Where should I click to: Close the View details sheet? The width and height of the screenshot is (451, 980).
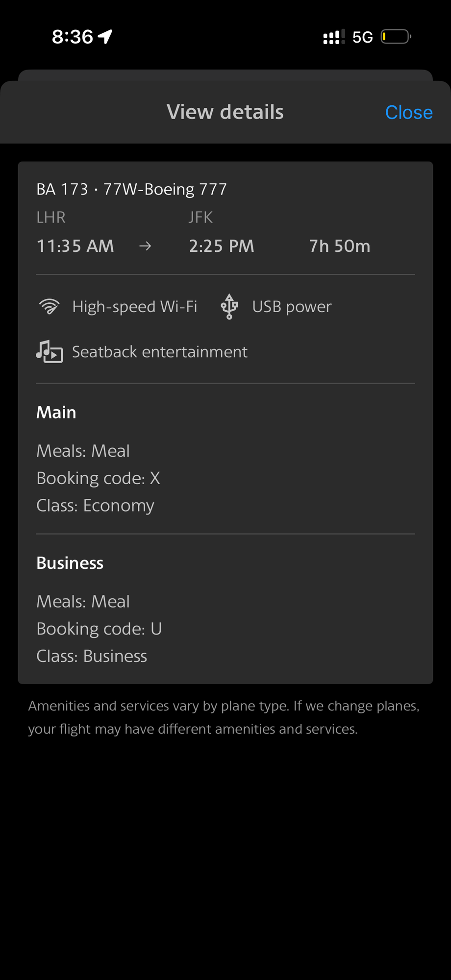(x=409, y=112)
